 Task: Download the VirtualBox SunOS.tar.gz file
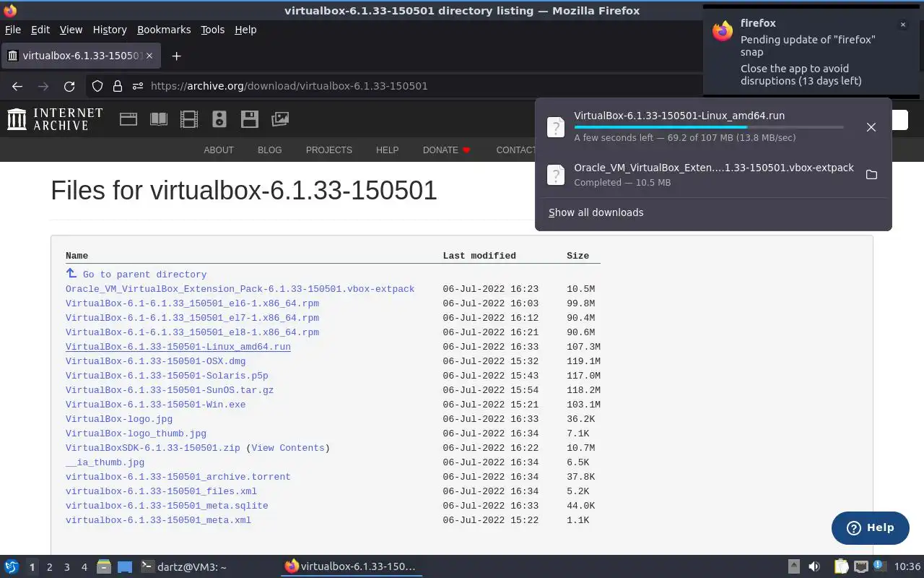[x=170, y=390]
